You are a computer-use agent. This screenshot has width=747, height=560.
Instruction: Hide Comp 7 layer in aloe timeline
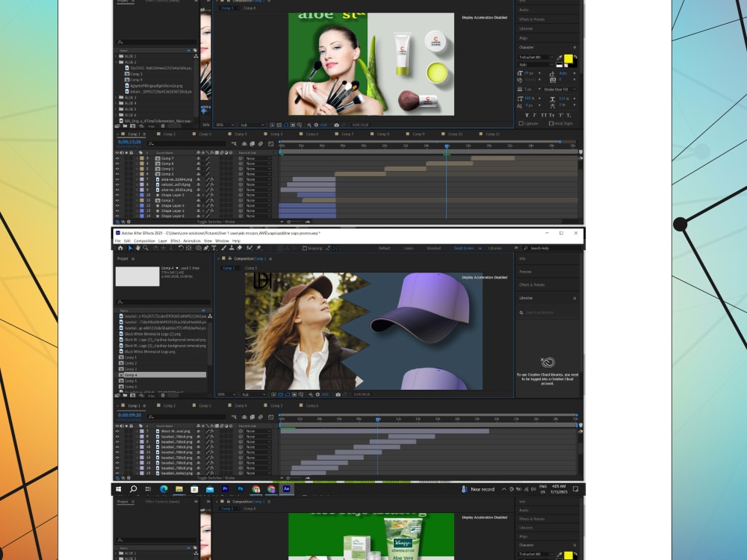click(117, 158)
